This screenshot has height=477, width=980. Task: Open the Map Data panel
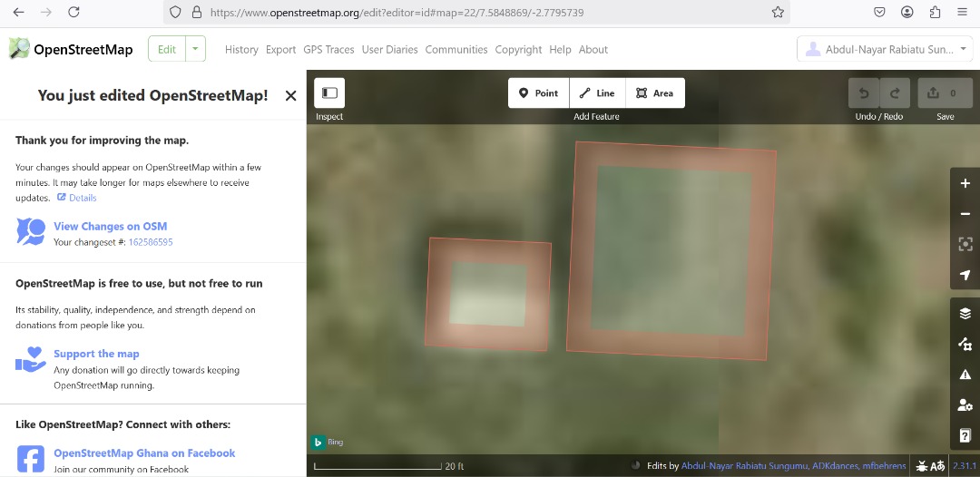pyautogui.click(x=965, y=344)
